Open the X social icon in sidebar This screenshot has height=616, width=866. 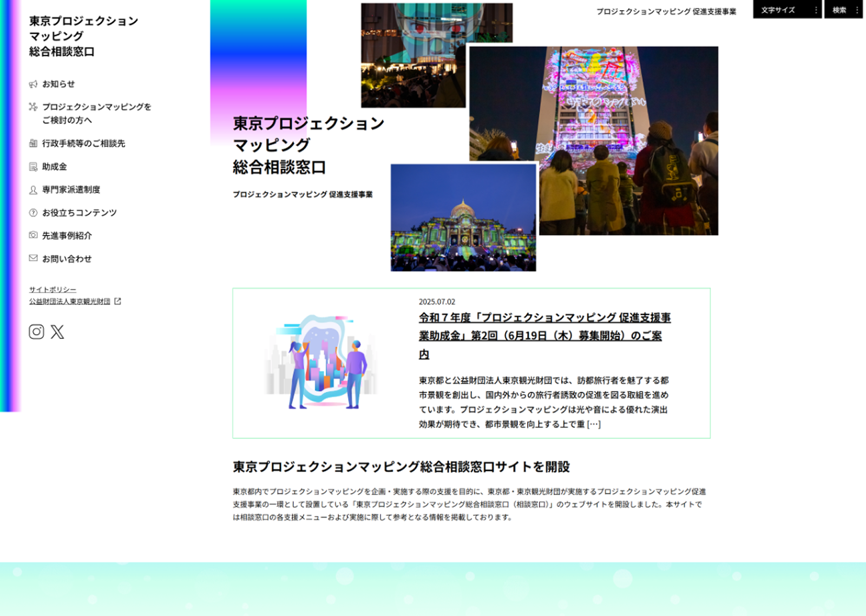[57, 332]
